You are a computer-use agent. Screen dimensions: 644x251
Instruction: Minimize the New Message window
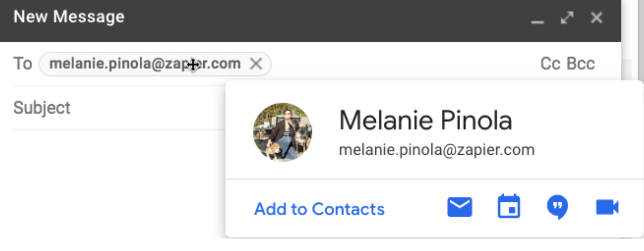[x=538, y=19]
